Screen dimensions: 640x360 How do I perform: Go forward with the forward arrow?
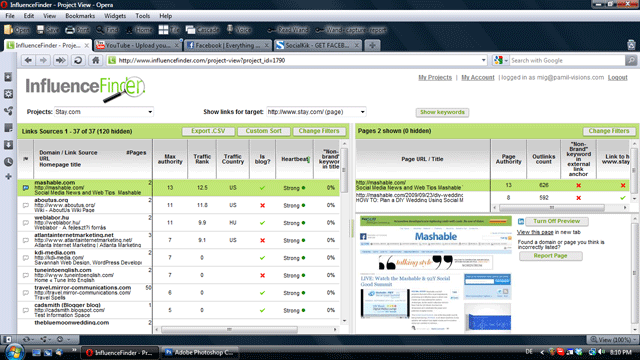[43, 60]
